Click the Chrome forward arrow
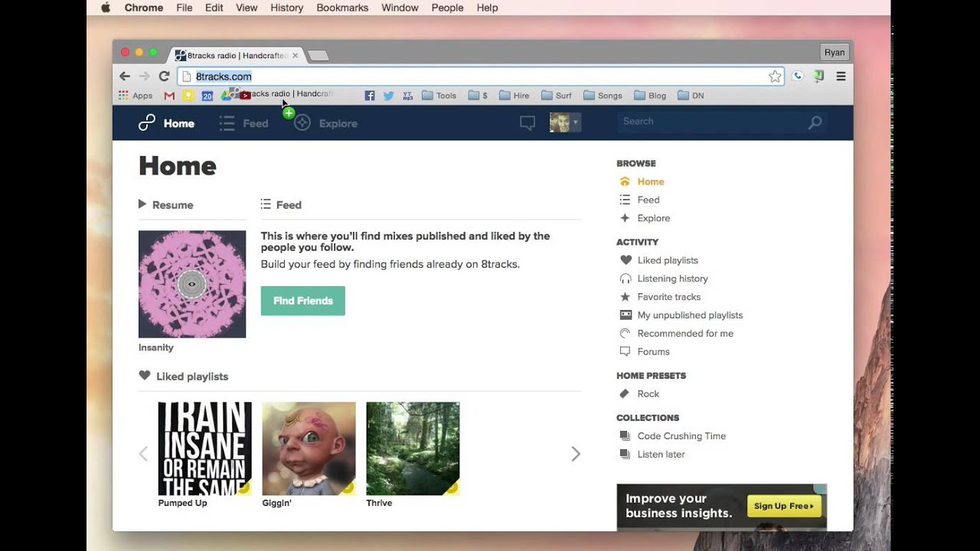The height and width of the screenshot is (551, 980). (144, 77)
